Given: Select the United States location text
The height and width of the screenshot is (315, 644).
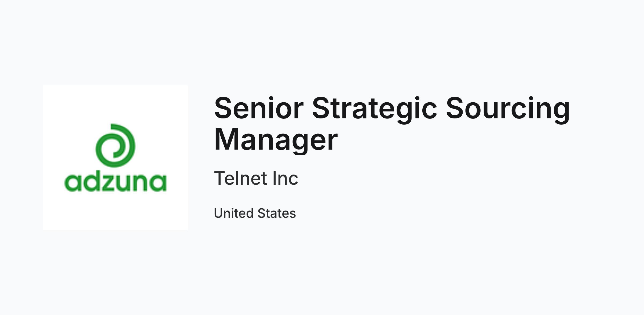Looking at the screenshot, I should click(255, 213).
